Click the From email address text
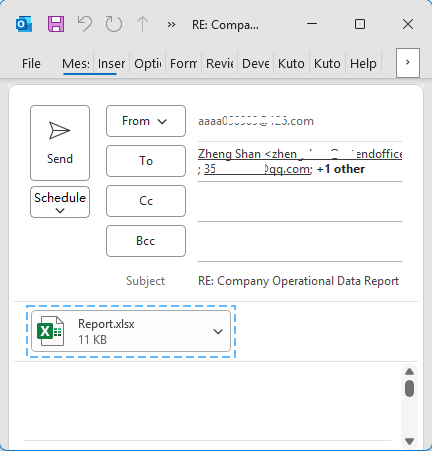The width and height of the screenshot is (432, 451). tap(256, 121)
